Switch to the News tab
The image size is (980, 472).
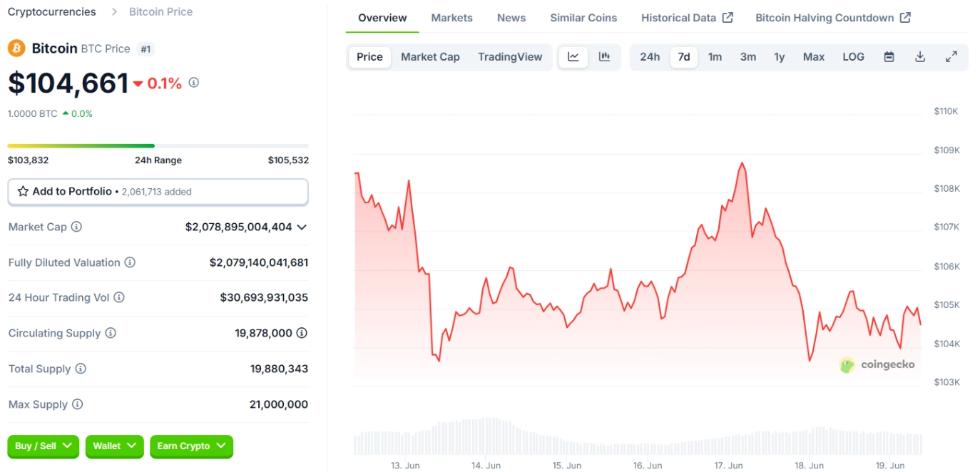coord(511,18)
